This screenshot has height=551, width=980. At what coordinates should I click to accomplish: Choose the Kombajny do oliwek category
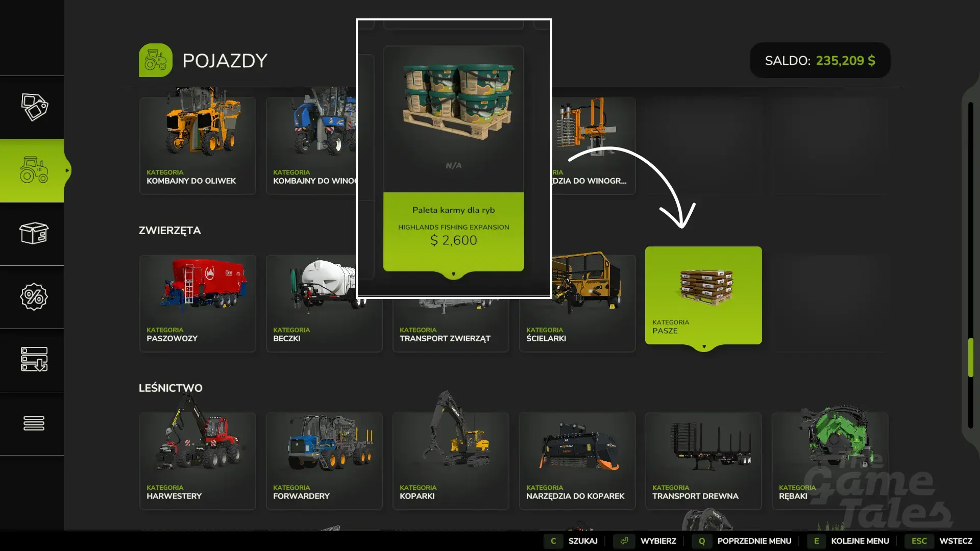pos(198,145)
